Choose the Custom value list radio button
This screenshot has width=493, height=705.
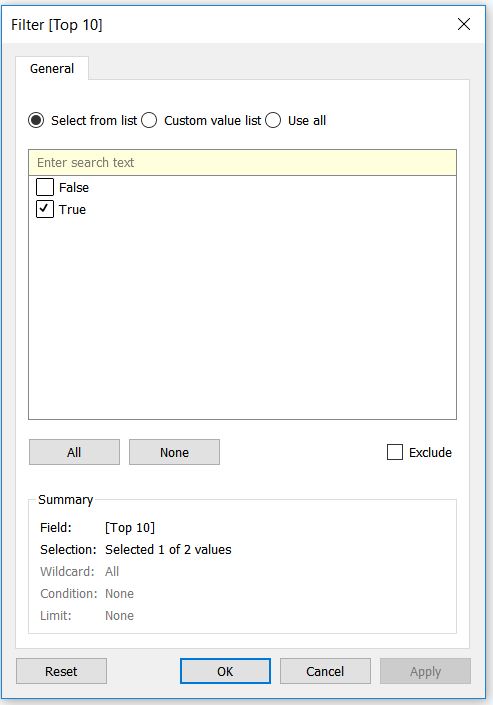[149, 120]
